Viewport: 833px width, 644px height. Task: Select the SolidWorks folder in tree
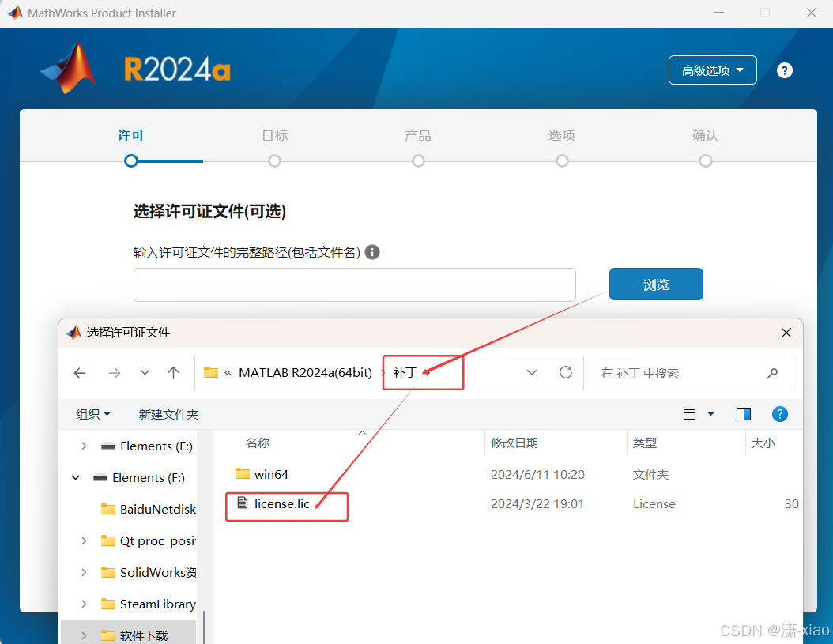click(158, 572)
